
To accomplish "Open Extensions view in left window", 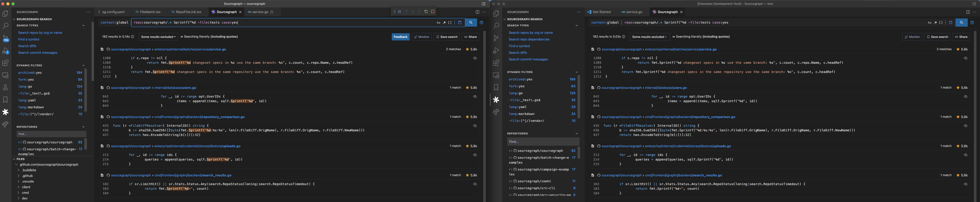I will pos(5,63).
